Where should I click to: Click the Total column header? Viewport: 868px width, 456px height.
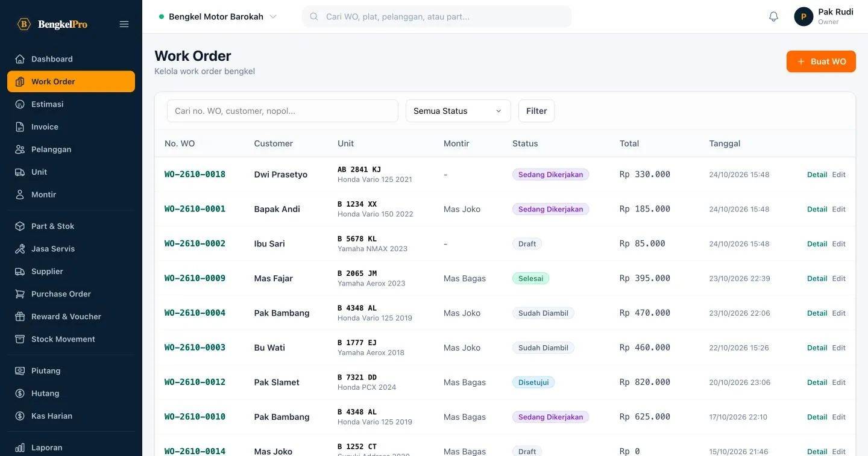[629, 143]
